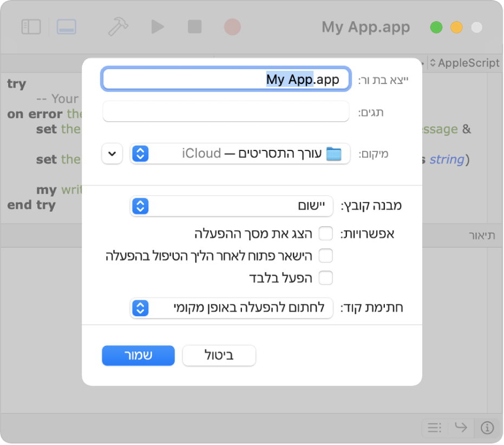Open the מבנה קובץ file format dropdown
The image size is (504, 445).
[232, 206]
